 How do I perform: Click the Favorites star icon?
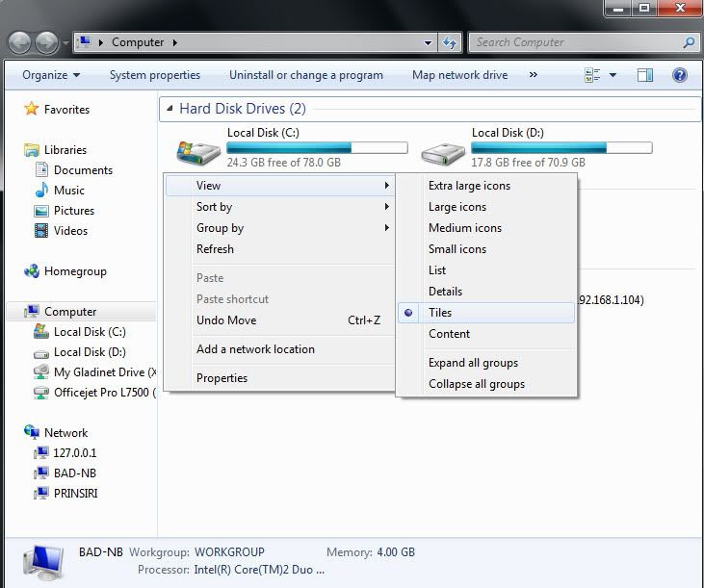(x=32, y=110)
